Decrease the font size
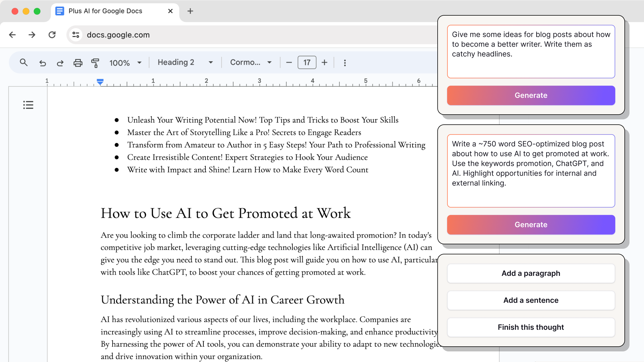 click(289, 62)
